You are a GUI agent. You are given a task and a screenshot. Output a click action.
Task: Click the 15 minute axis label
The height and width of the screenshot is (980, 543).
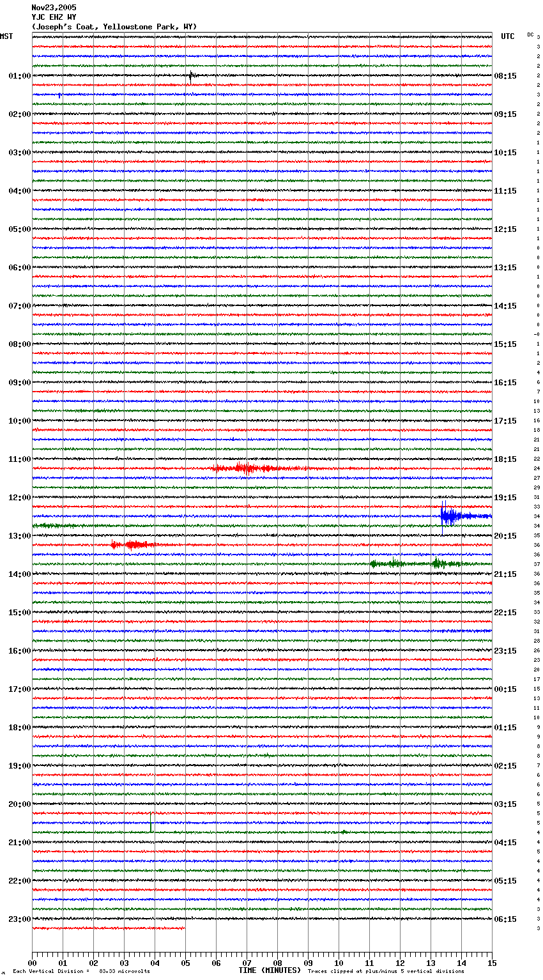pyautogui.click(x=492, y=963)
